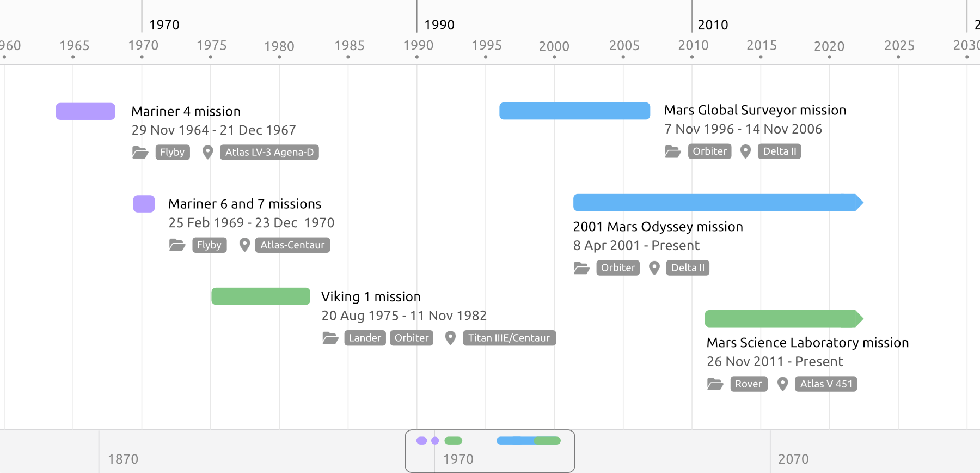Image resolution: width=980 pixels, height=473 pixels.
Task: Select the 2001 Mars Odyssey mission title
Action: pos(658,226)
